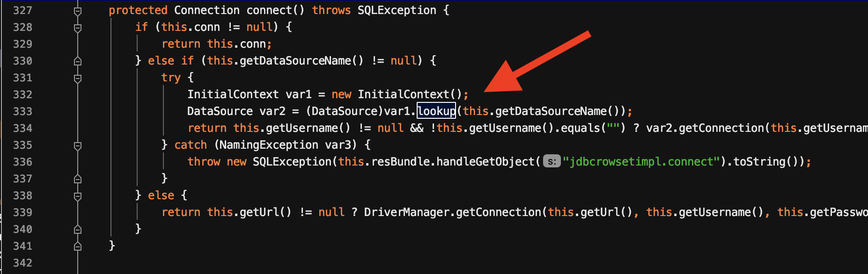Click line number 333 in the gutter

pyautogui.click(x=22, y=111)
